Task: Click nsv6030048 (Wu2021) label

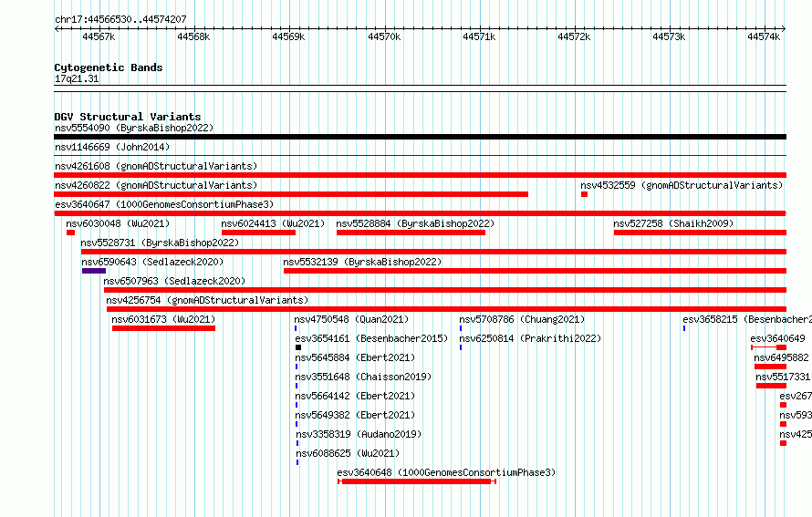Action: pos(118,223)
